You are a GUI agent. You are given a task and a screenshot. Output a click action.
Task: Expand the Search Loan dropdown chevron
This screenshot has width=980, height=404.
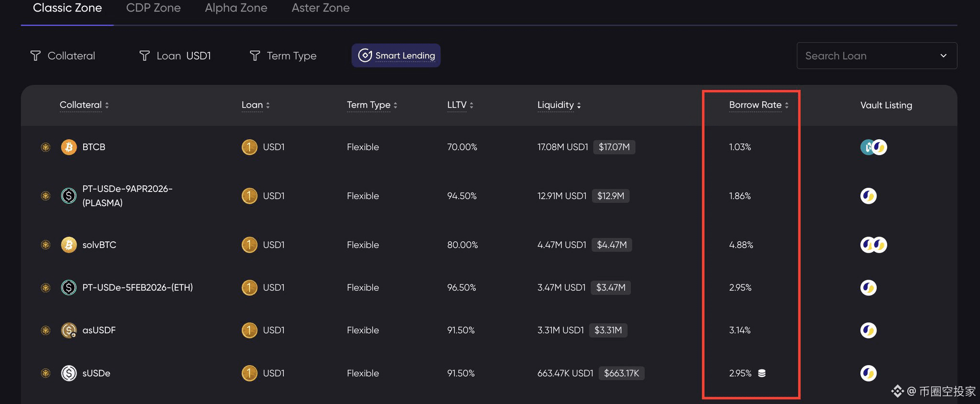943,56
